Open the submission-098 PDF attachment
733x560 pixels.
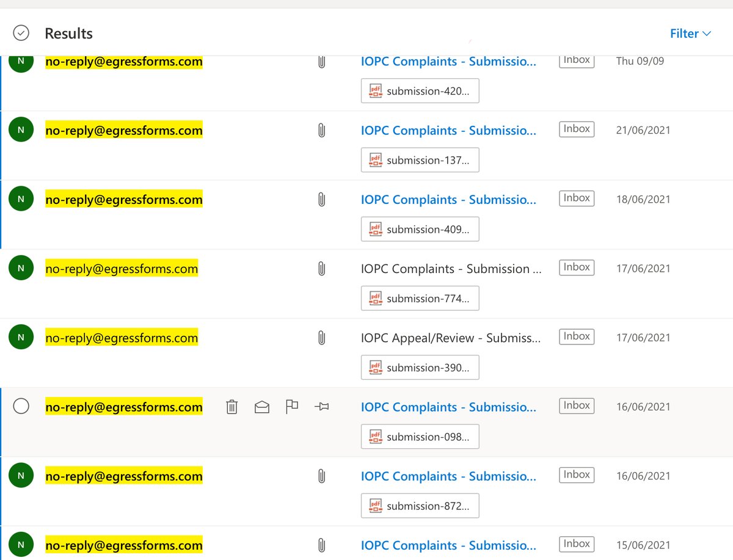click(x=420, y=437)
